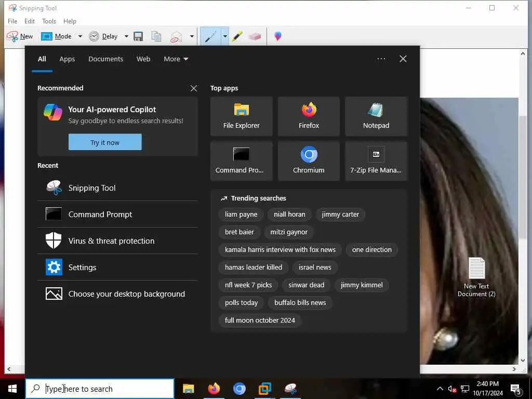The width and height of the screenshot is (532, 399).
Task: Click hamas leader killed trending chip
Action: click(254, 268)
